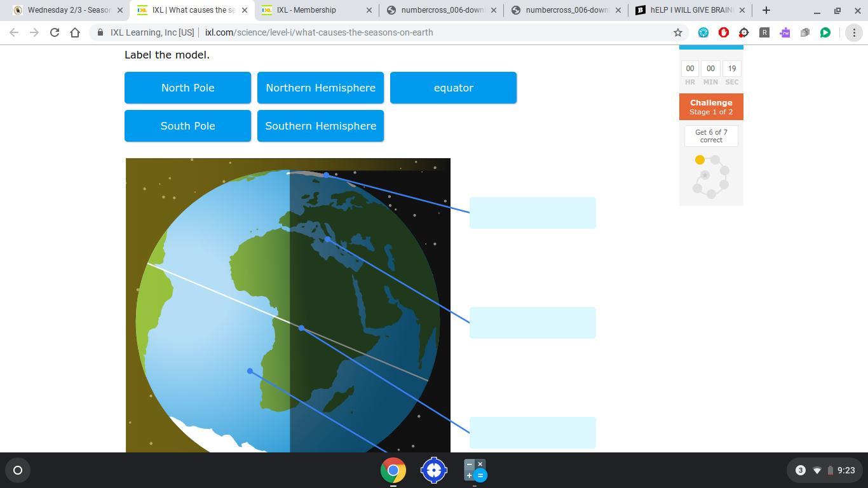Screen dimensions: 868x488
Task: Close the first numbercross_006 tab
Action: (x=494, y=10)
